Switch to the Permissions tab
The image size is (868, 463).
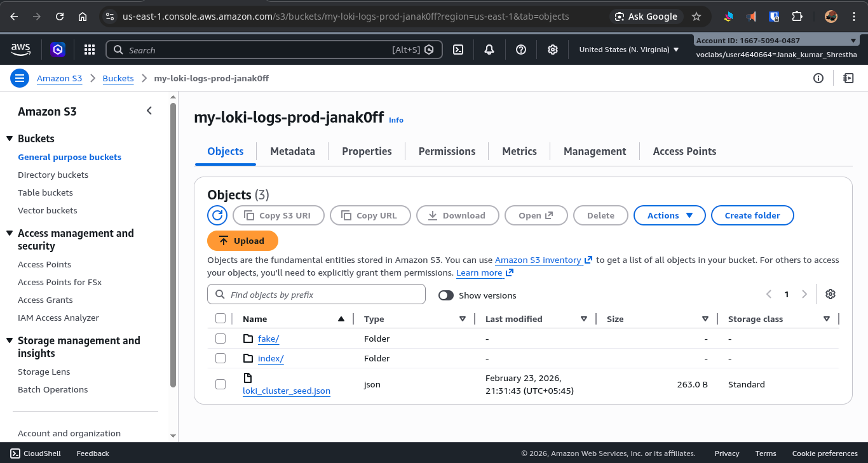point(447,151)
